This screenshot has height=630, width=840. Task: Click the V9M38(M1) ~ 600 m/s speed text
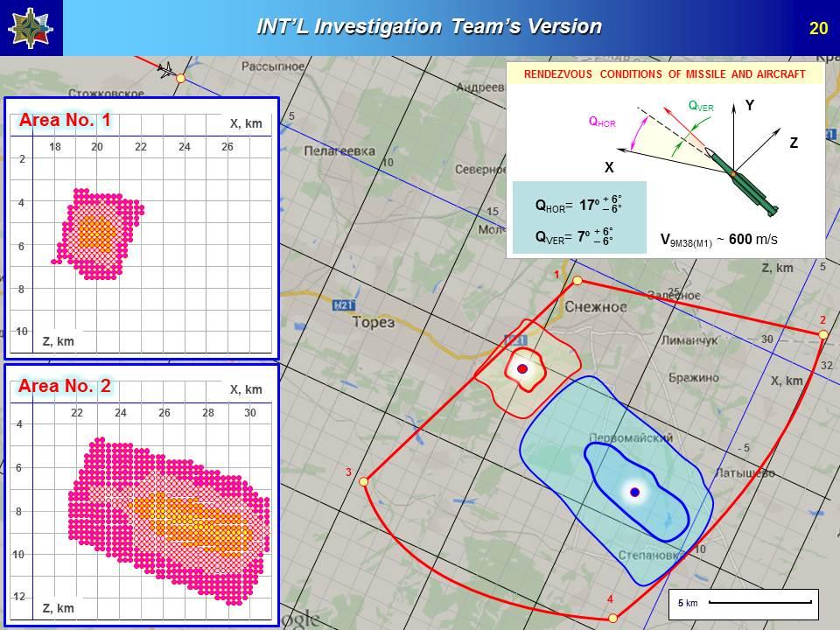tap(718, 240)
